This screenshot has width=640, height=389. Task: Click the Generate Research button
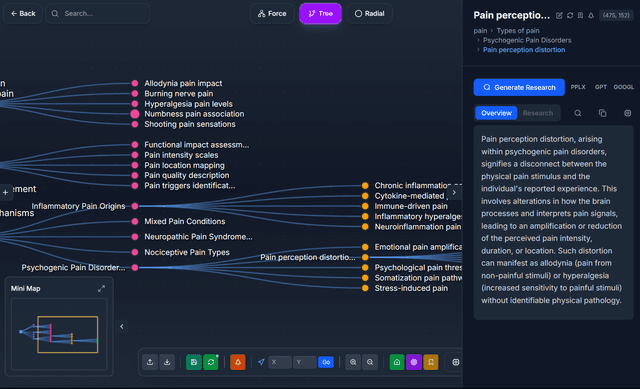(x=519, y=87)
